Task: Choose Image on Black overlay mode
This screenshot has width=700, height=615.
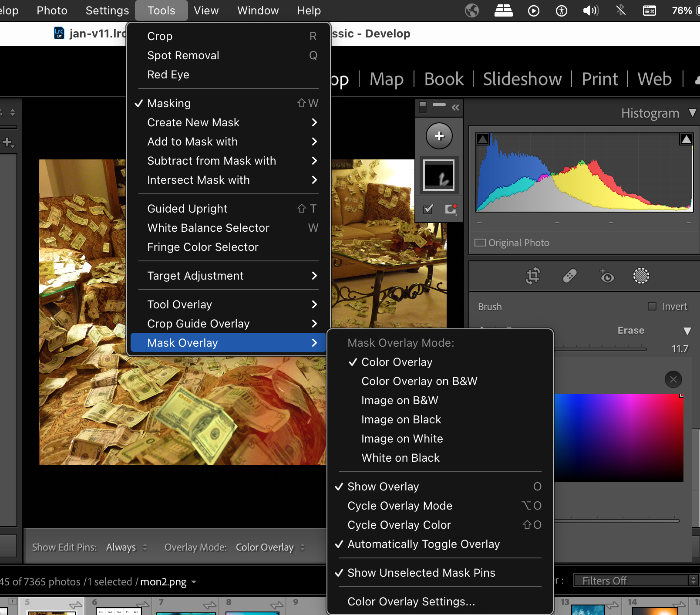Action: (401, 419)
